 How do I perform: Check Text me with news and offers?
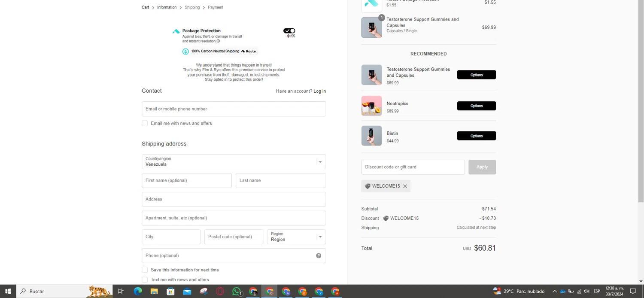(x=145, y=280)
